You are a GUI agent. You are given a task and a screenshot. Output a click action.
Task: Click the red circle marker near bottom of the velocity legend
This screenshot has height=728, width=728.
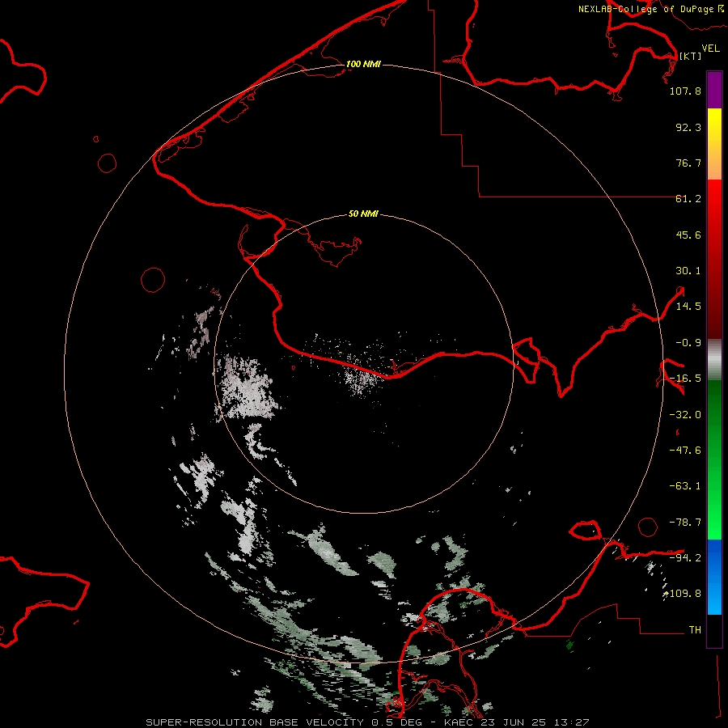click(648, 527)
